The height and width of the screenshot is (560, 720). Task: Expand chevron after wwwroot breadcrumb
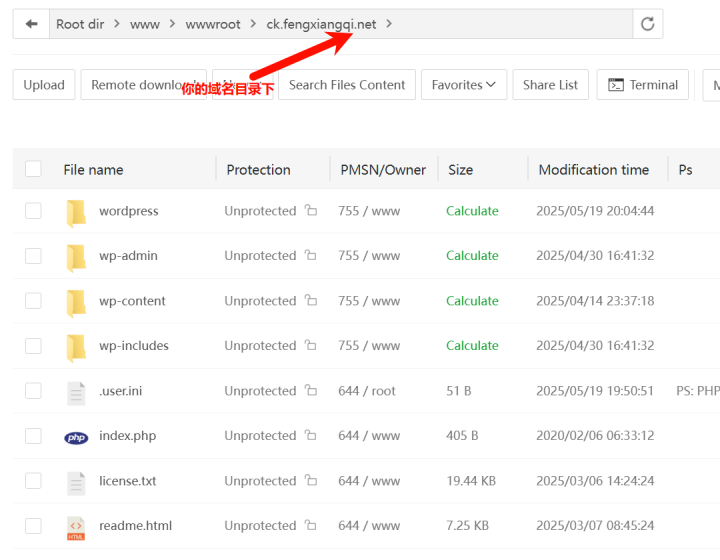pos(253,23)
